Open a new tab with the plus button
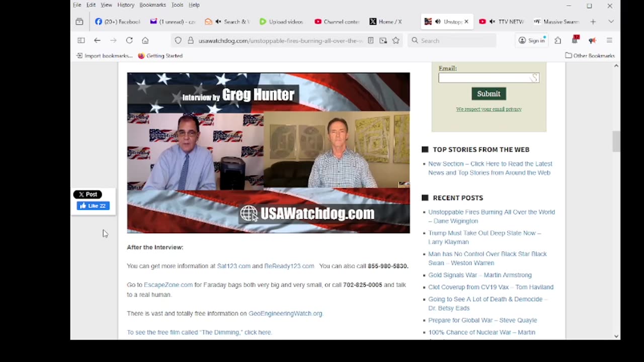Image resolution: width=644 pixels, height=362 pixels. click(x=593, y=22)
